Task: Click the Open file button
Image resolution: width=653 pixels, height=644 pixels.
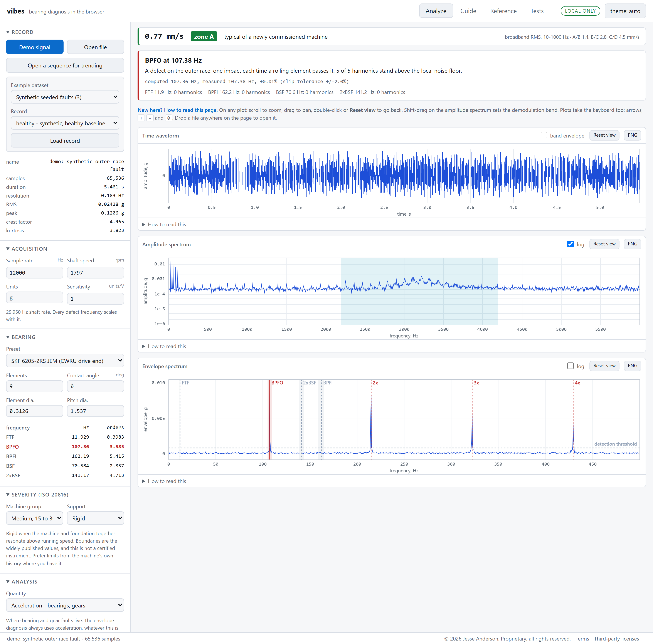Action: coord(95,47)
